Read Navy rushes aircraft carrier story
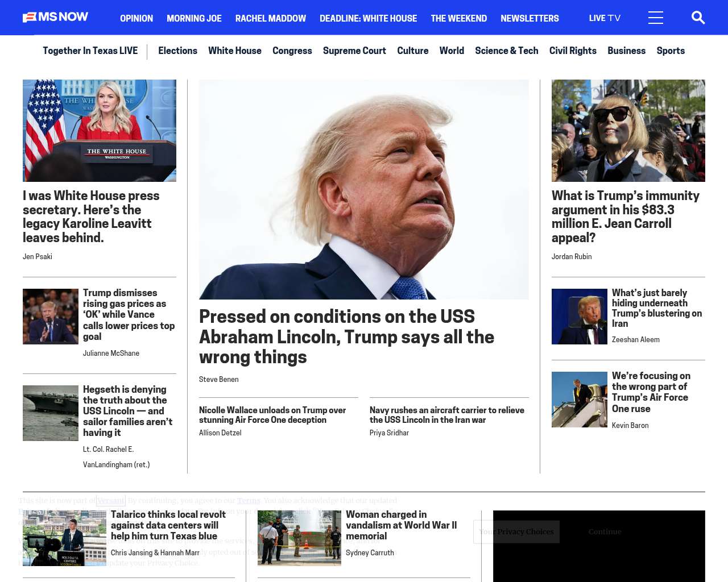 pos(447,415)
